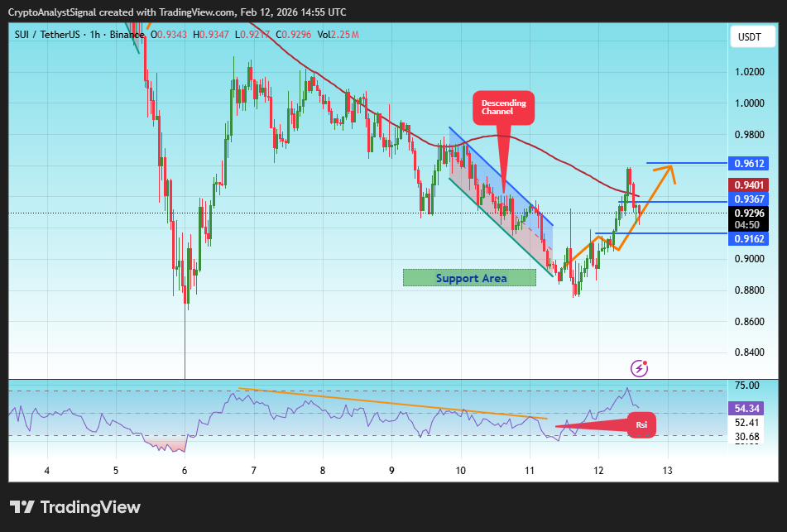
Task: Click the TradingView logo at bottom
Action: pos(75,507)
